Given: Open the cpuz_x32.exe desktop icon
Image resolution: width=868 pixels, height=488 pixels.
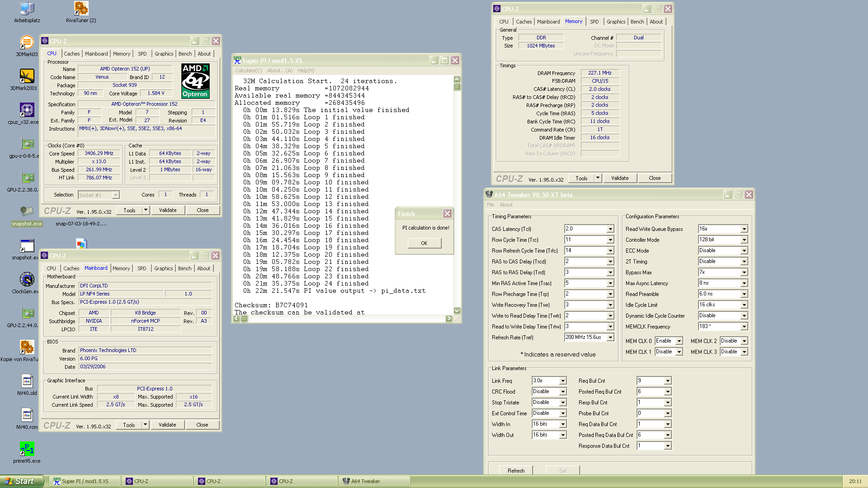Looking at the screenshot, I should [x=27, y=114].
